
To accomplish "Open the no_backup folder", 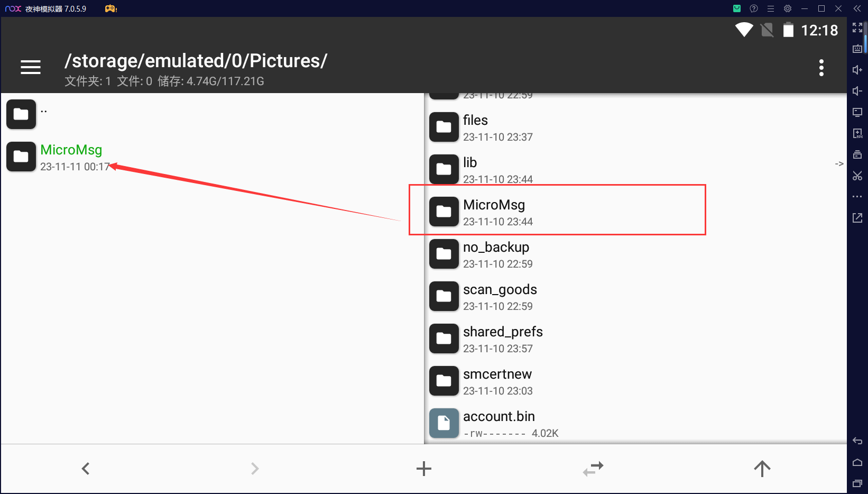I will point(635,254).
